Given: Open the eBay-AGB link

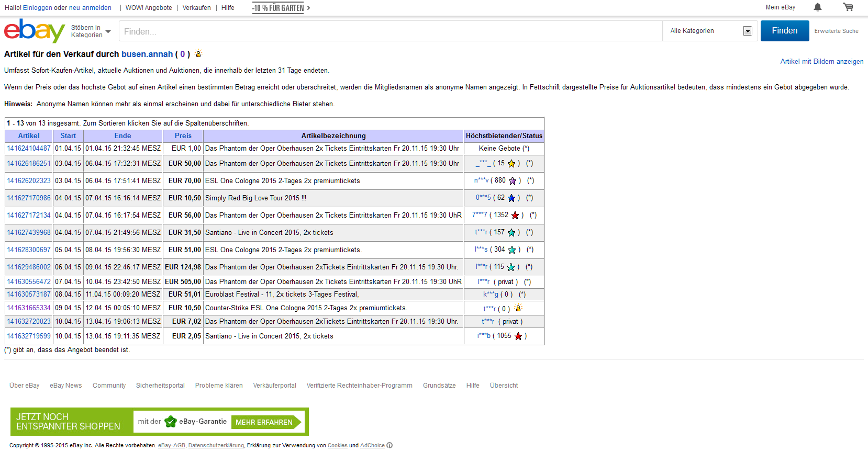Looking at the screenshot, I should tap(172, 446).
